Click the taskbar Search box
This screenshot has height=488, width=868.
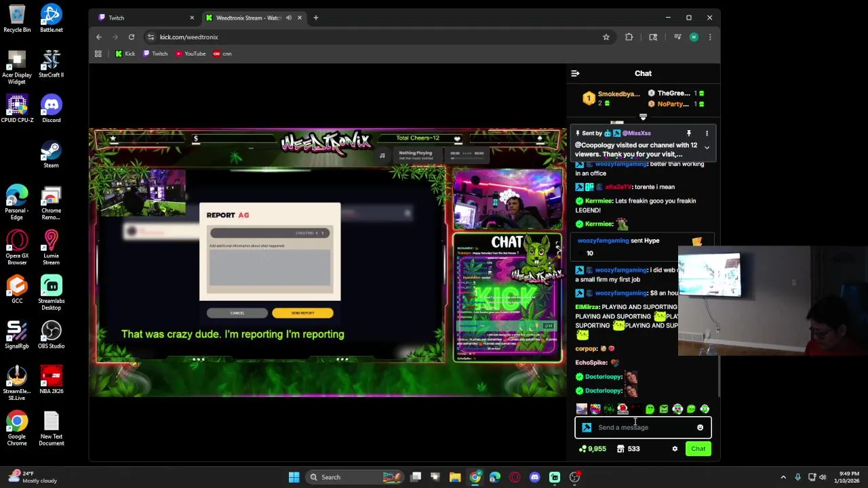[355, 477]
